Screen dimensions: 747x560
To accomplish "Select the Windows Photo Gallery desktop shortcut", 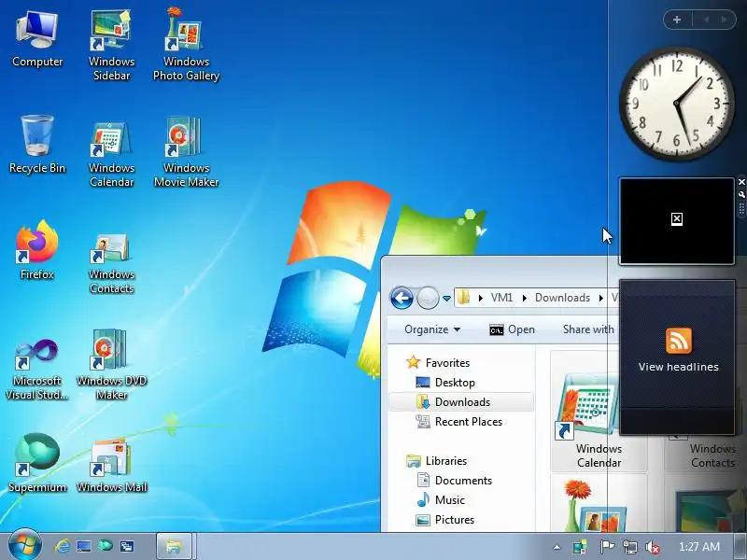I will click(186, 44).
